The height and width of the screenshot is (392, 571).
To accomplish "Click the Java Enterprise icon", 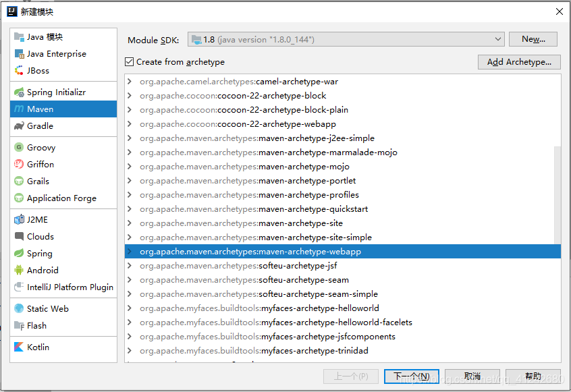I will pyautogui.click(x=19, y=54).
